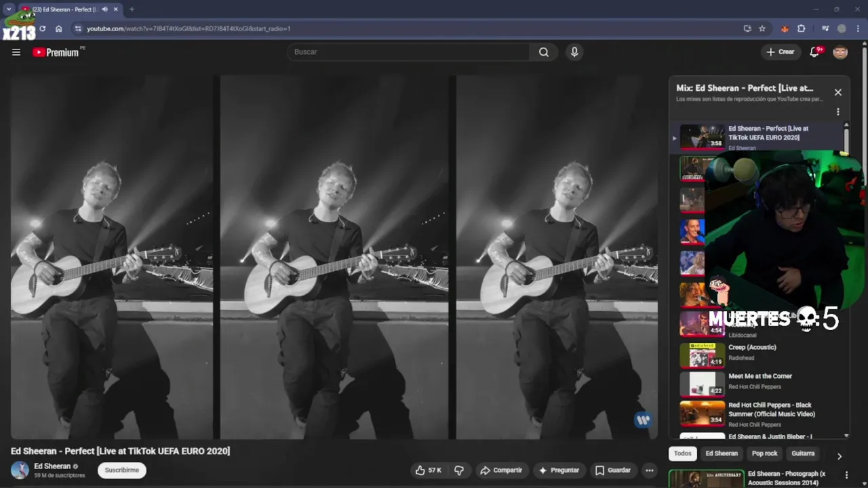Screen dimensions: 868x488
Task: Open more video actions ellipsis
Action: pos(650,470)
